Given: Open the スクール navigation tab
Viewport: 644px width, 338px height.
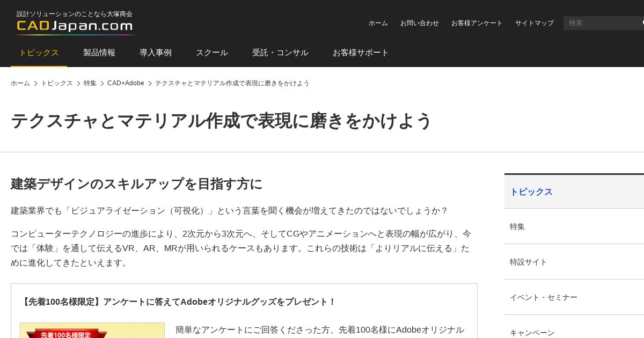Looking at the screenshot, I should (212, 53).
